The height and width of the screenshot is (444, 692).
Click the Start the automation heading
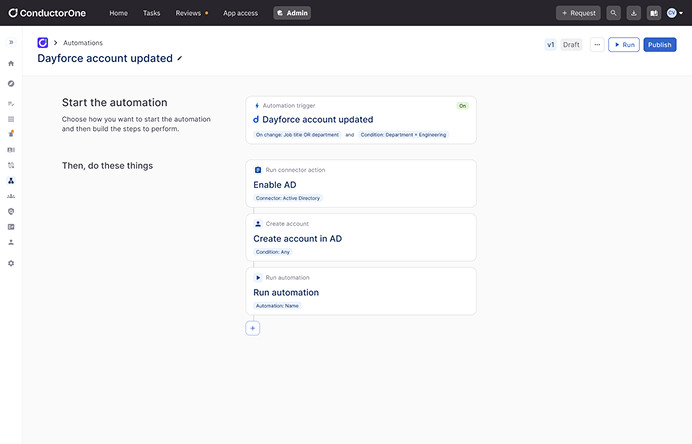pyautogui.click(x=115, y=102)
